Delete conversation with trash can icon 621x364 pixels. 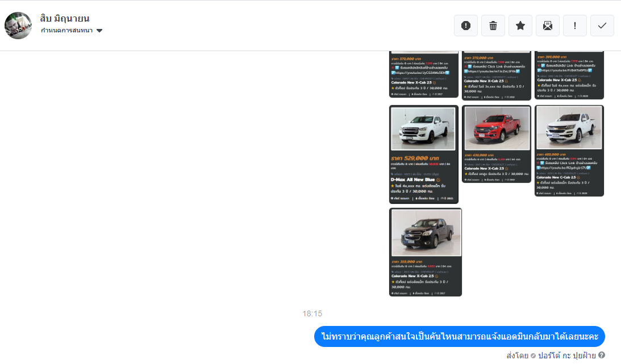click(x=493, y=26)
